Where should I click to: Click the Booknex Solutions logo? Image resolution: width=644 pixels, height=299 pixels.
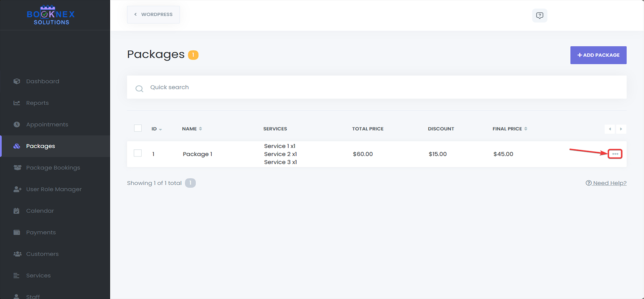tap(51, 15)
